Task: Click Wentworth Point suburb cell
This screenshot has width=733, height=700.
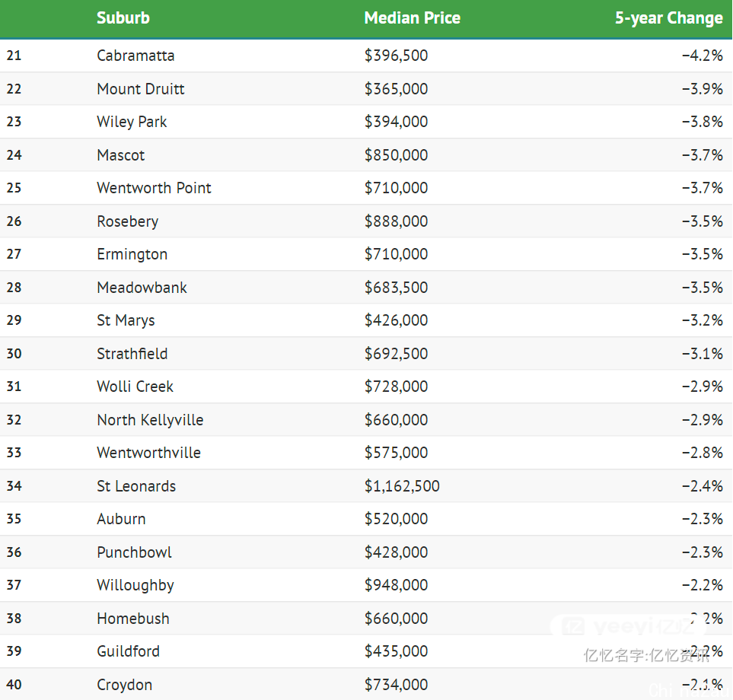Action: click(x=154, y=188)
